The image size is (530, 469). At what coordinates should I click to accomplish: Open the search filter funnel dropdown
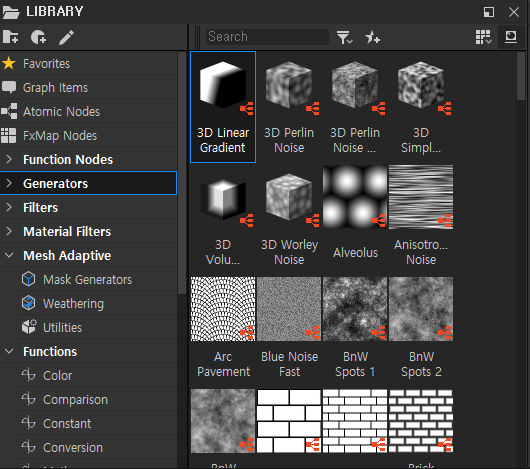click(344, 37)
